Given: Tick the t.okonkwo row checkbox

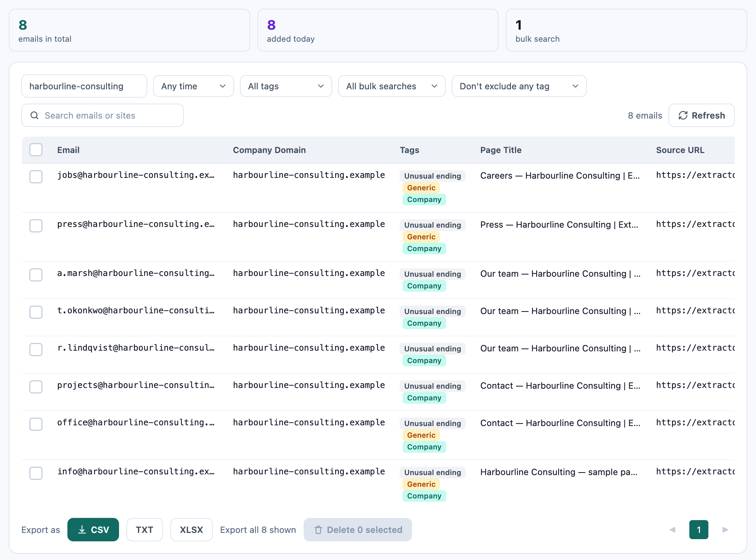Looking at the screenshot, I should (36, 312).
